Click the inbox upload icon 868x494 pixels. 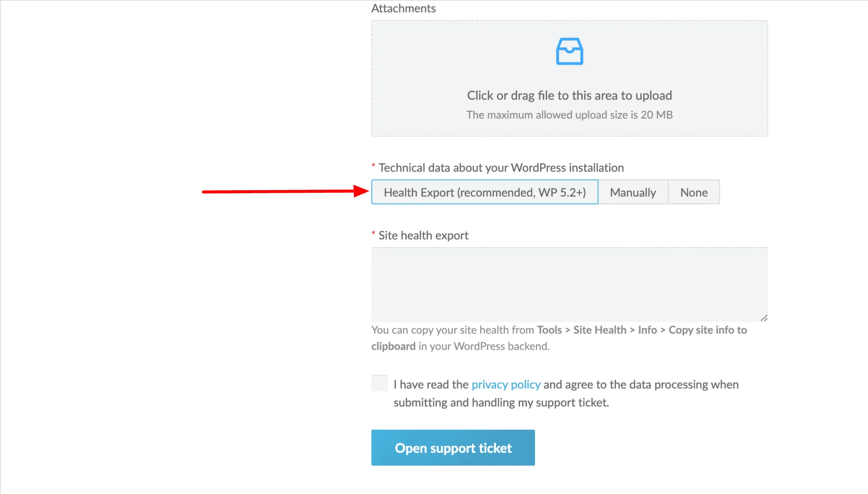pyautogui.click(x=569, y=51)
